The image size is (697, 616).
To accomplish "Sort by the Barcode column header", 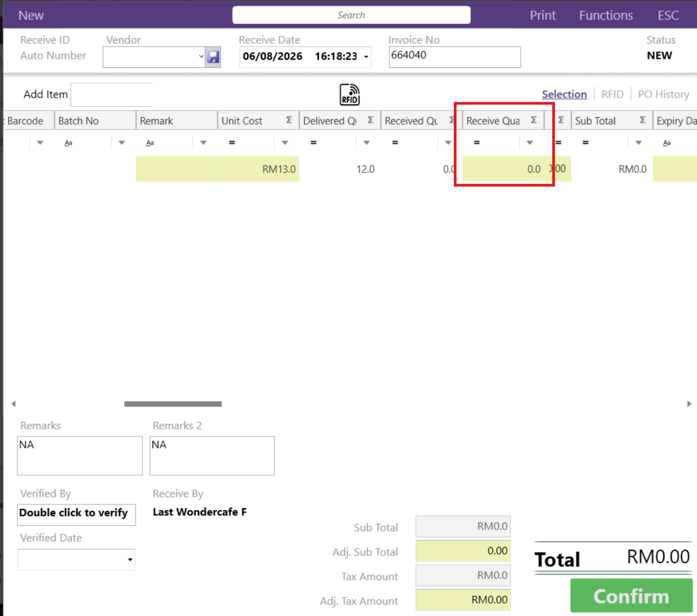I will click(28, 121).
